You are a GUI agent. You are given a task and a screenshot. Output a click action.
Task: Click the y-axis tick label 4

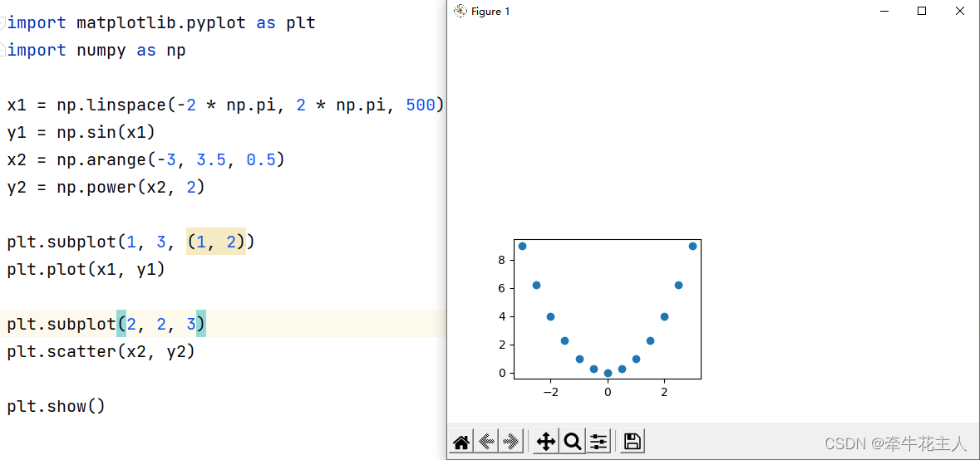tap(502, 316)
